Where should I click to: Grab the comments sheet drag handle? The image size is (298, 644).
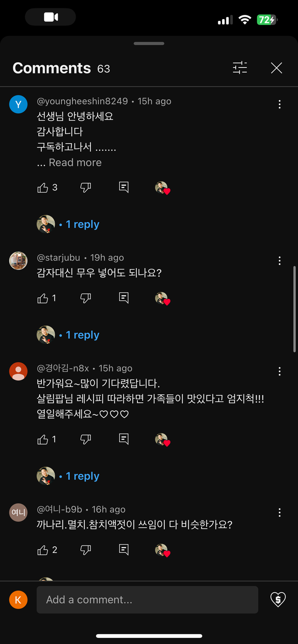click(149, 44)
